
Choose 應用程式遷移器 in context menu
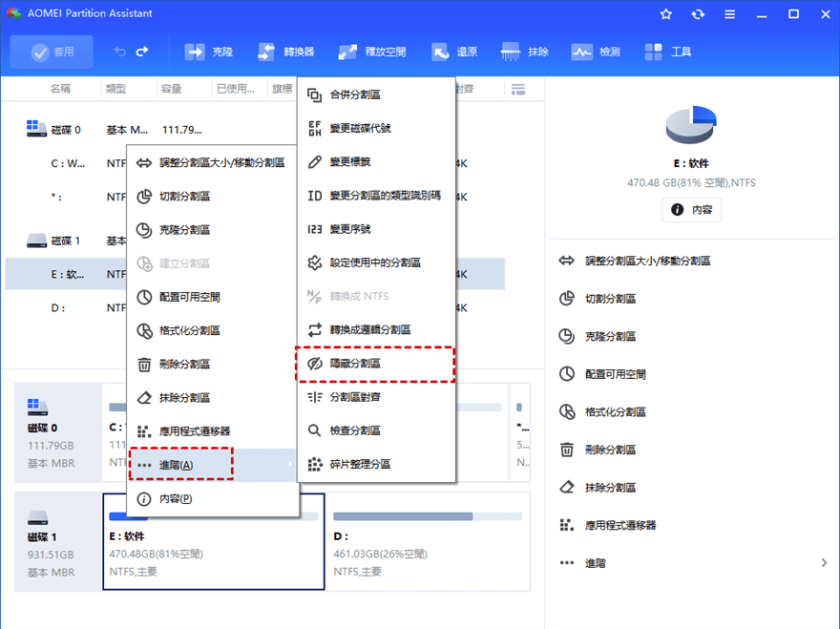click(212, 431)
